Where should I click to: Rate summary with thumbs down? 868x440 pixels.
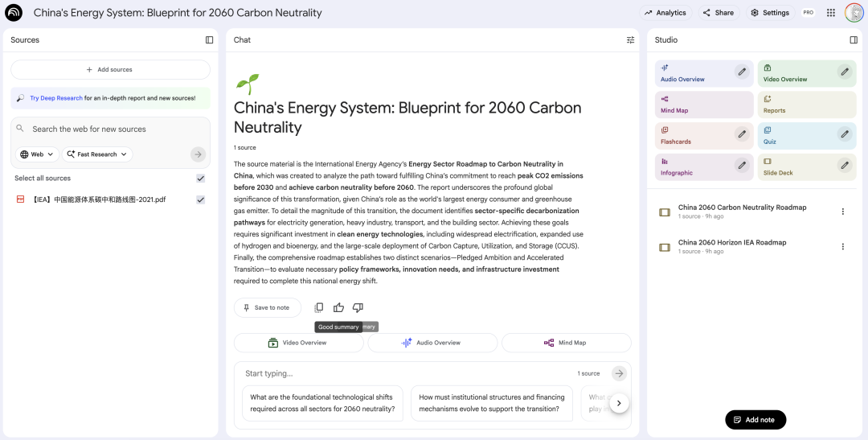click(x=358, y=307)
